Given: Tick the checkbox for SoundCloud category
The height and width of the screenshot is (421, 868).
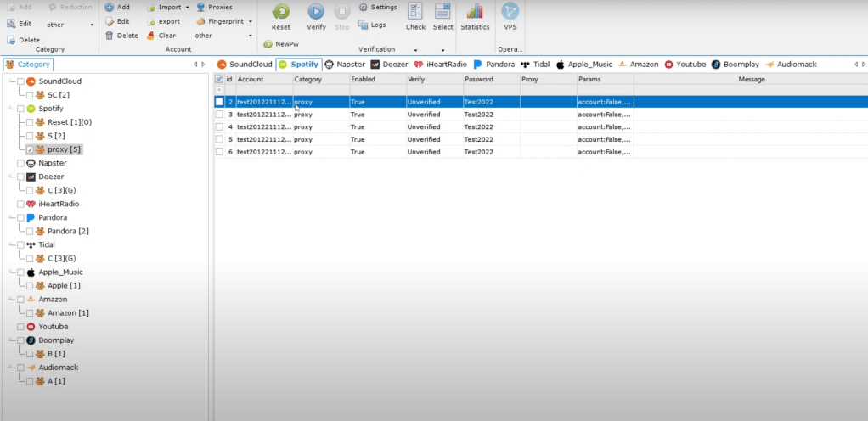Looking at the screenshot, I should (20, 81).
